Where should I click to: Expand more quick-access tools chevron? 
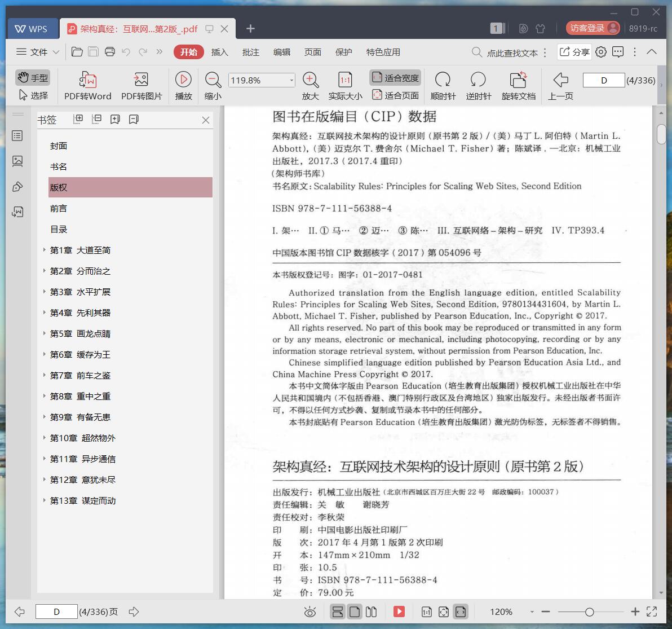(159, 52)
